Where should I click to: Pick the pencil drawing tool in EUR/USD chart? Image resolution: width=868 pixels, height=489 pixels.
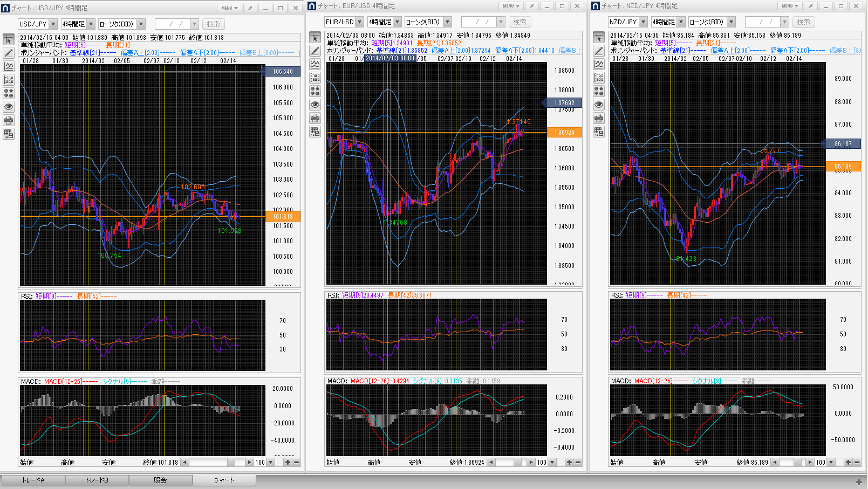(315, 51)
